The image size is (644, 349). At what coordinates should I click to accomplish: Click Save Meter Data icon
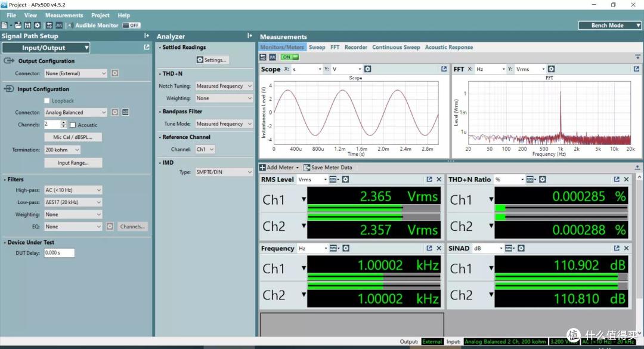307,167
